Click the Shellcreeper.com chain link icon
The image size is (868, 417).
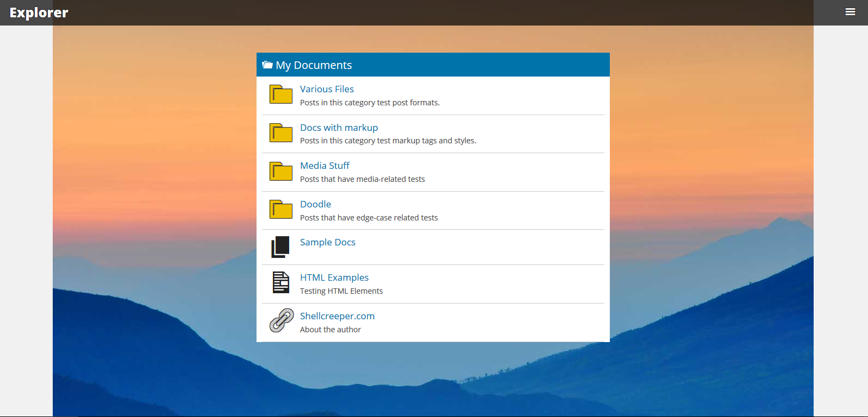coord(282,320)
